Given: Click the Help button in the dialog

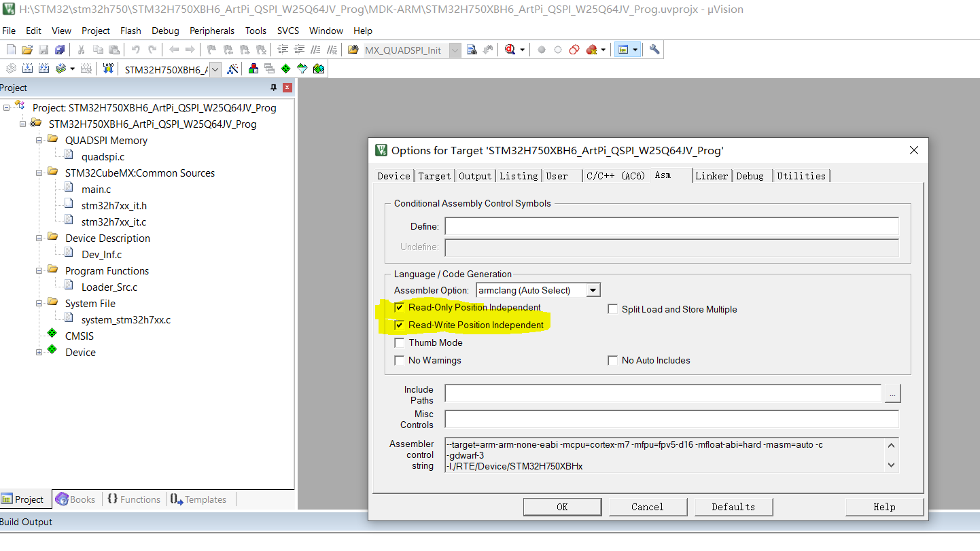Looking at the screenshot, I should (884, 507).
